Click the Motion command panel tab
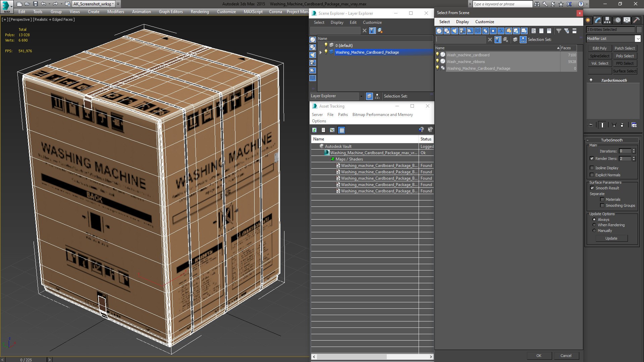The width and height of the screenshot is (644, 362). (617, 20)
